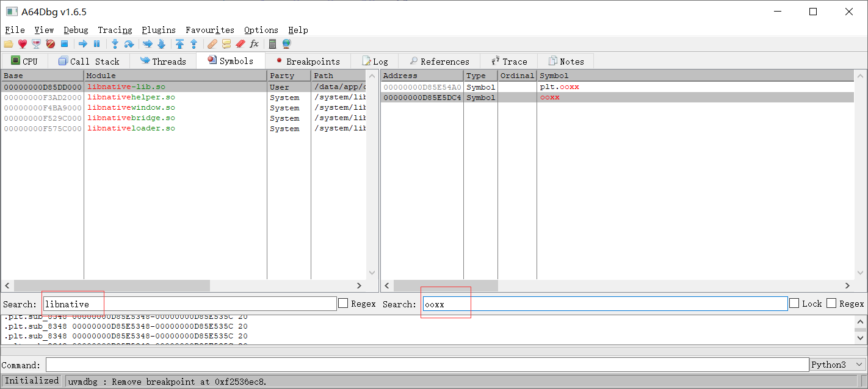Screen dimensions: 868x389
Task: Open the Plugins menu
Action: tap(159, 30)
